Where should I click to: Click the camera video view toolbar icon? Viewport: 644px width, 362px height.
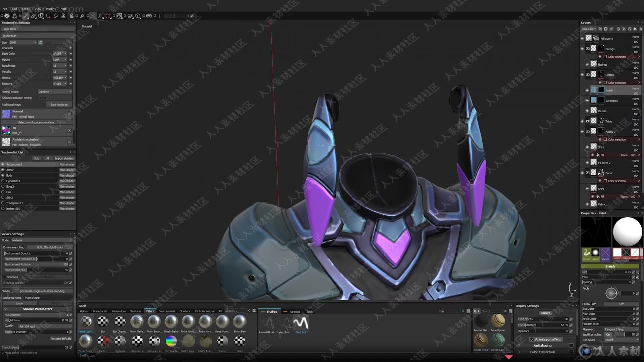click(x=130, y=16)
